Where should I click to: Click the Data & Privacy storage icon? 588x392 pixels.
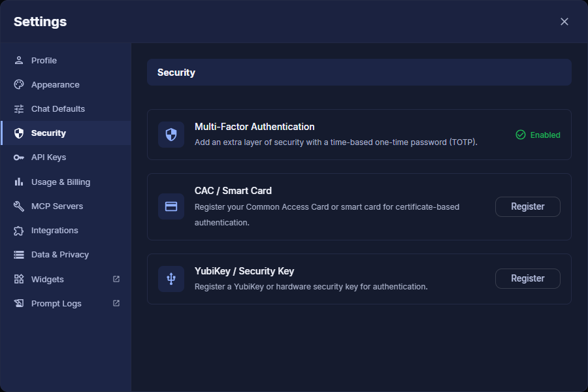(19, 255)
